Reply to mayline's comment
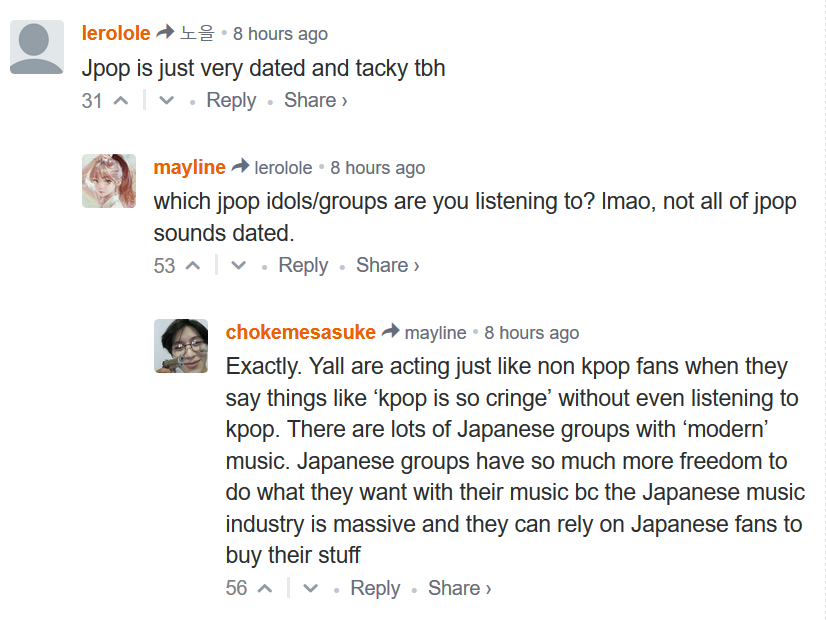Image resolution: width=826 pixels, height=620 pixels. coord(303,266)
